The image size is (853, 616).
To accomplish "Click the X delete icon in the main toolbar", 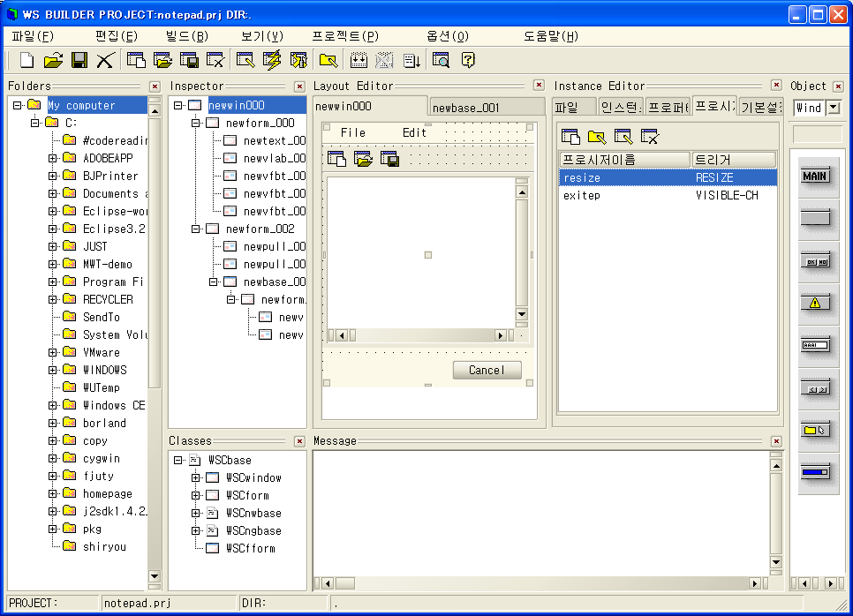I will coord(105,60).
